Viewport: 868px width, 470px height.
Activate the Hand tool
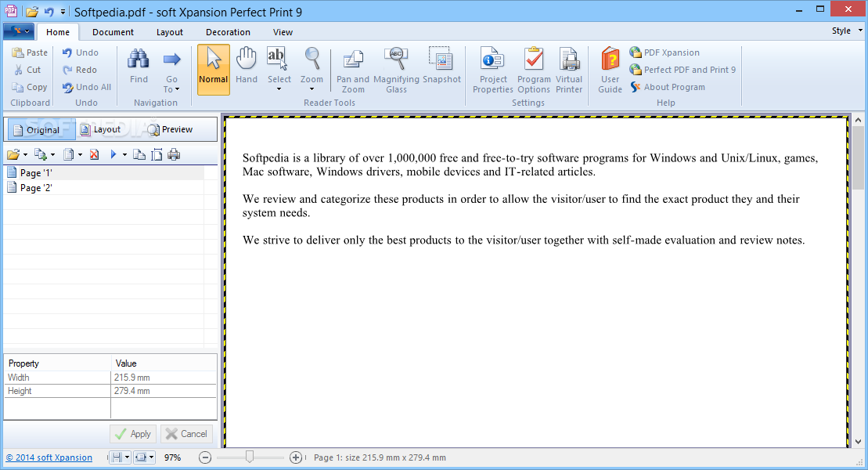pos(247,65)
